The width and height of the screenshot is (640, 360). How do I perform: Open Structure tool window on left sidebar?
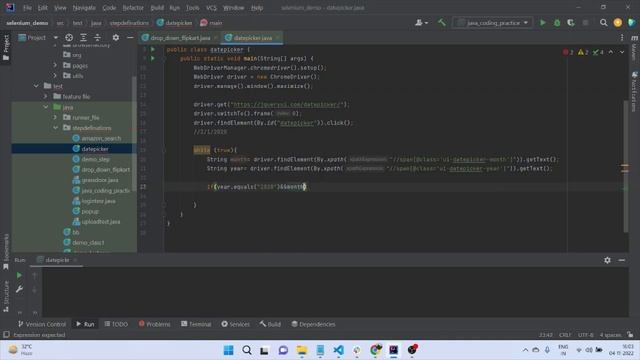6,296
